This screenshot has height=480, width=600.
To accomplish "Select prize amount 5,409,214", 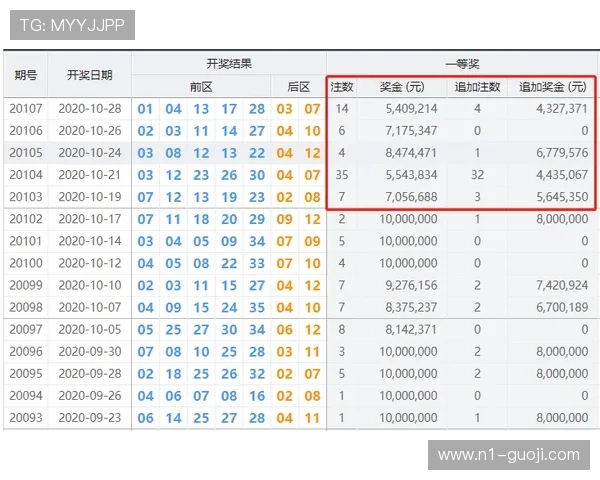I will tap(408, 109).
